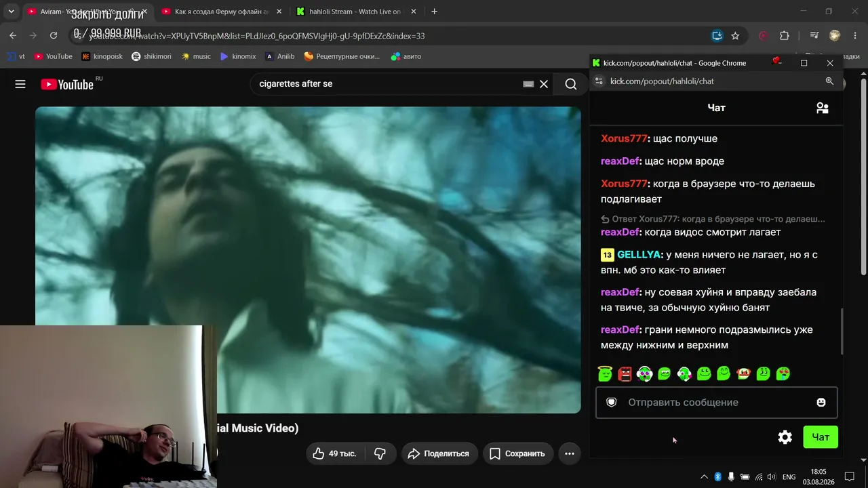Open a new browser tab
The width and height of the screenshot is (868, 488).
pos(435,12)
